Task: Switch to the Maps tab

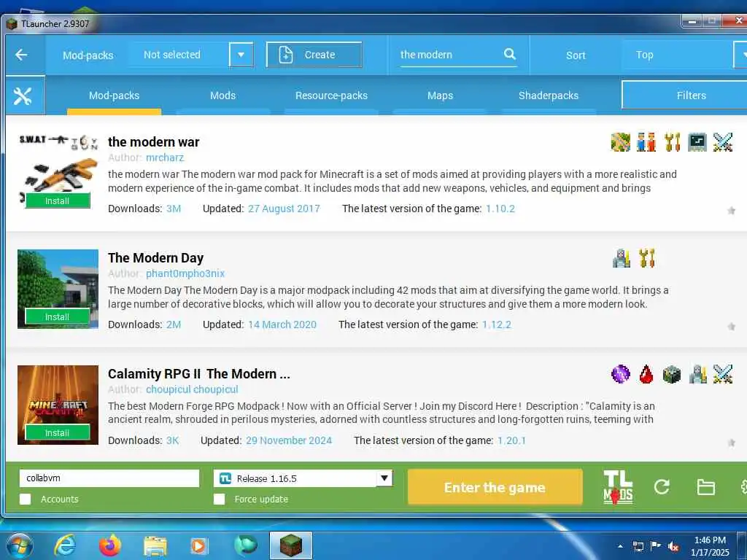Action: point(440,96)
